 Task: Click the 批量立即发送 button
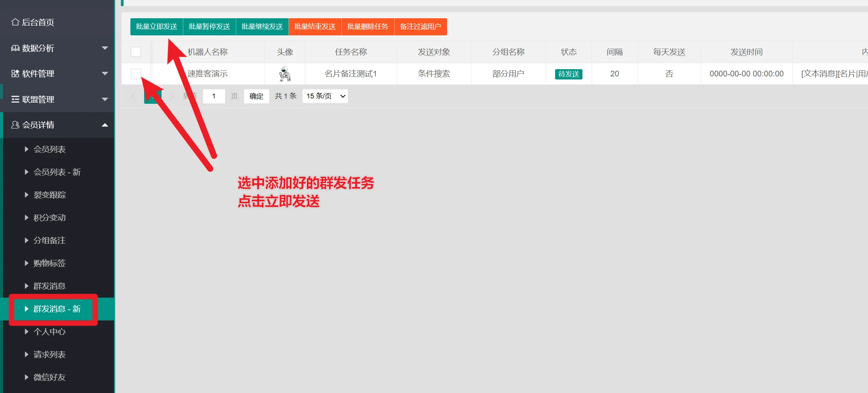[157, 27]
